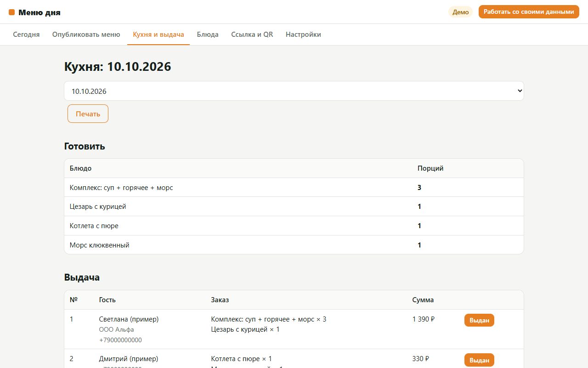Select the Комплекс: суп + горячее + морс row
This screenshot has height=368, width=588.
click(x=294, y=188)
